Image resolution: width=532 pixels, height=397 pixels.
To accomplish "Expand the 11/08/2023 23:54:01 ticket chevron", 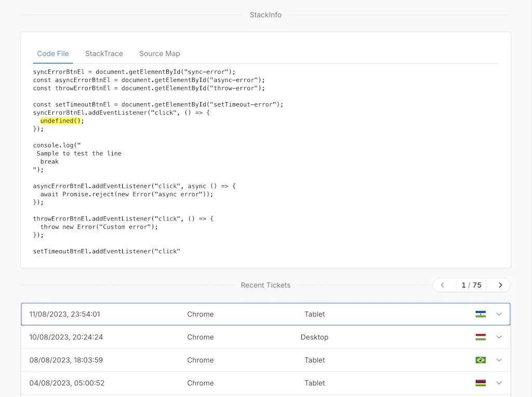I will pos(499,314).
